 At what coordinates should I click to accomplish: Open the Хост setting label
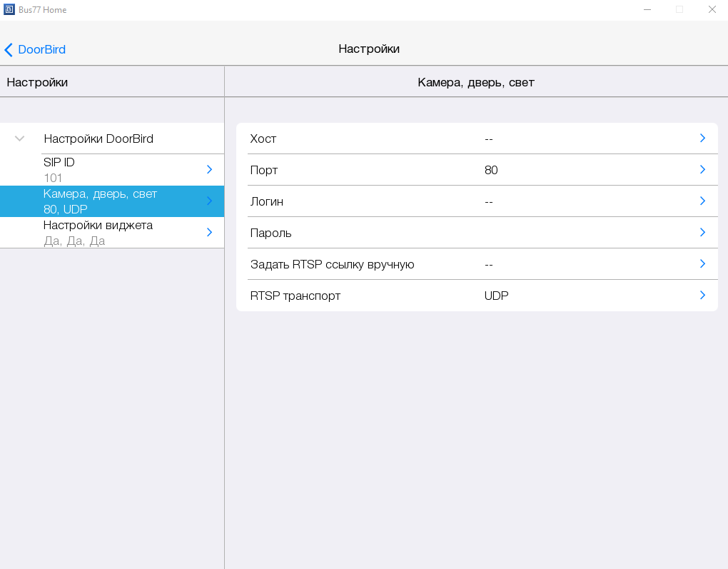click(263, 139)
